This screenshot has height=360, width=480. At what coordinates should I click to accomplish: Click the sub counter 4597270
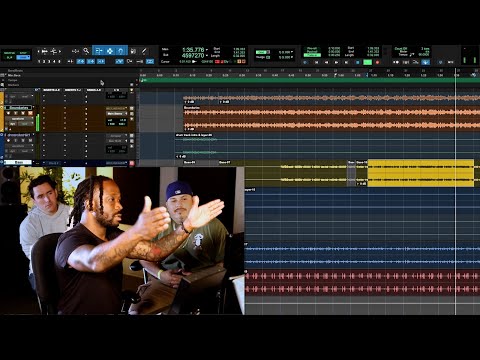pos(193,56)
